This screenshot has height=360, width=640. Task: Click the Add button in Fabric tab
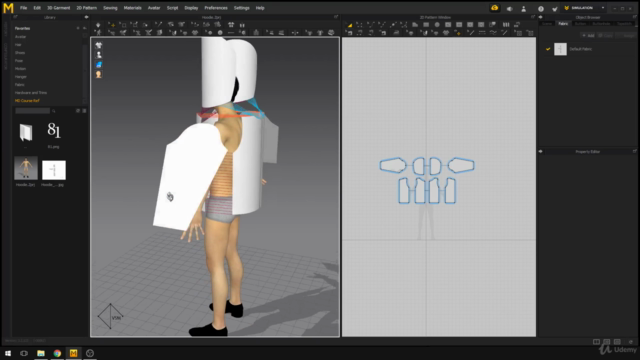point(588,36)
